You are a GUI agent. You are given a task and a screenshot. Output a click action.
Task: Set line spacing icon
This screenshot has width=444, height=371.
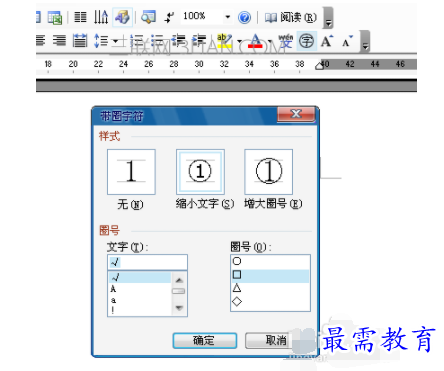(x=101, y=41)
